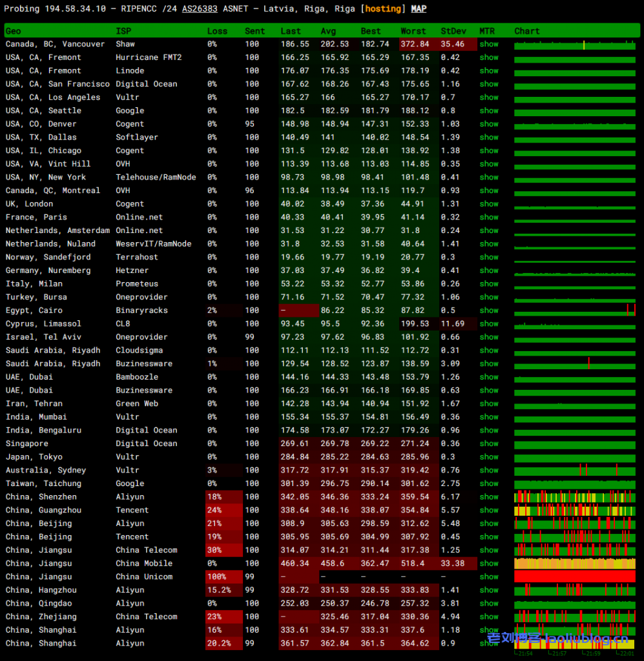Show MTR for China Jiangsu China Unicom
Viewport: 644px width, 661px height.
click(x=489, y=577)
